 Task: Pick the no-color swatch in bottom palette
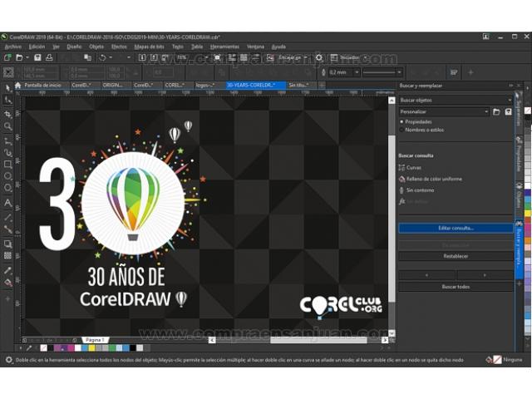43,347
